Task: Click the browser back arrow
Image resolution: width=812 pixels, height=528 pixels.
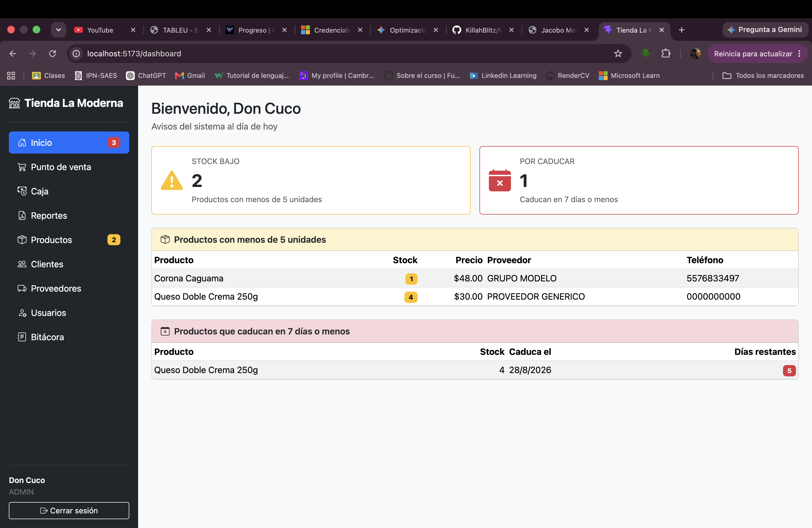Action: point(13,54)
